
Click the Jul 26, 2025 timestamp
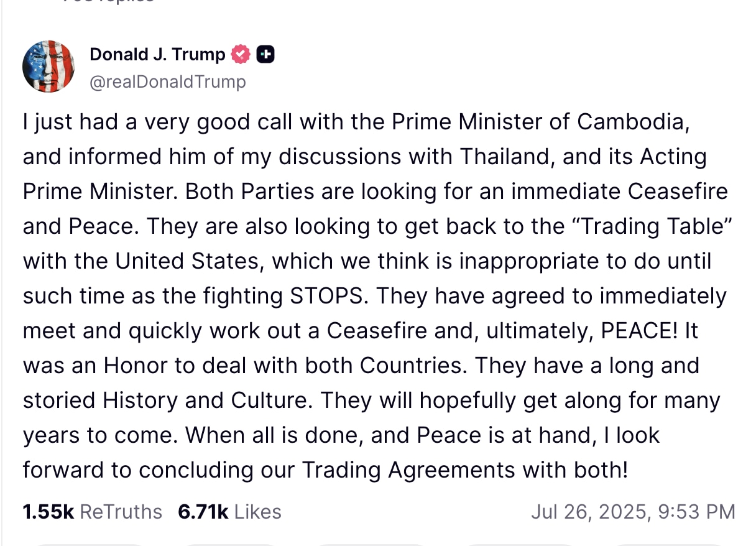pyautogui.click(x=632, y=511)
